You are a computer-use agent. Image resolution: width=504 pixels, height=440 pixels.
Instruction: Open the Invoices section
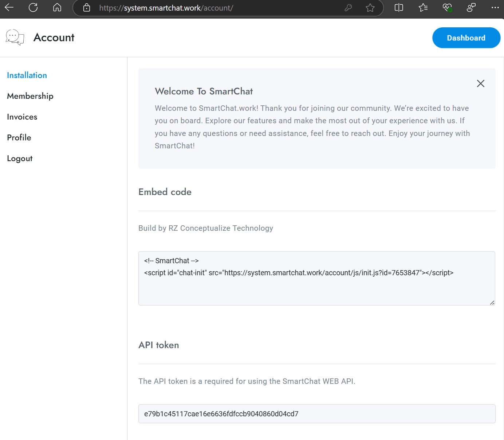coord(22,117)
